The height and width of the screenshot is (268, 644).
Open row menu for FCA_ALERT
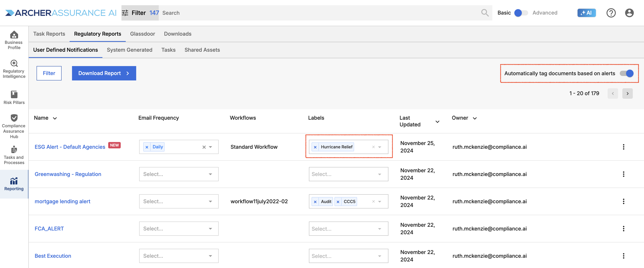(623, 229)
